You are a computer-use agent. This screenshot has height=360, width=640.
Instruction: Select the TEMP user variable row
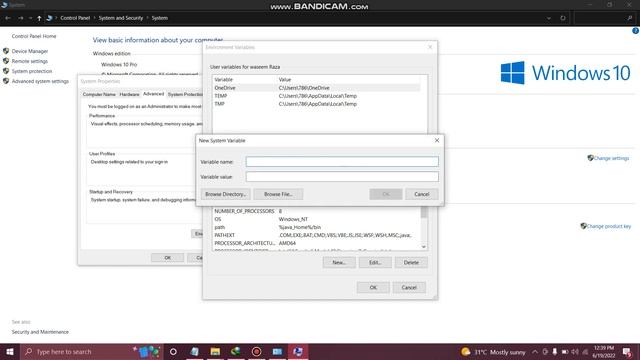tap(317, 96)
